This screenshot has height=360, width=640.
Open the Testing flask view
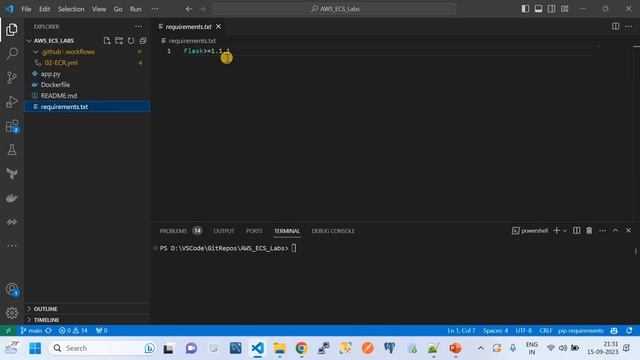point(12,150)
